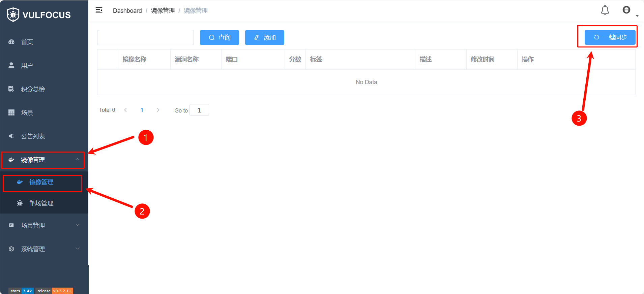The height and width of the screenshot is (294, 644).
Task: Collapse the sidebar with hamburger icon
Action: [99, 10]
